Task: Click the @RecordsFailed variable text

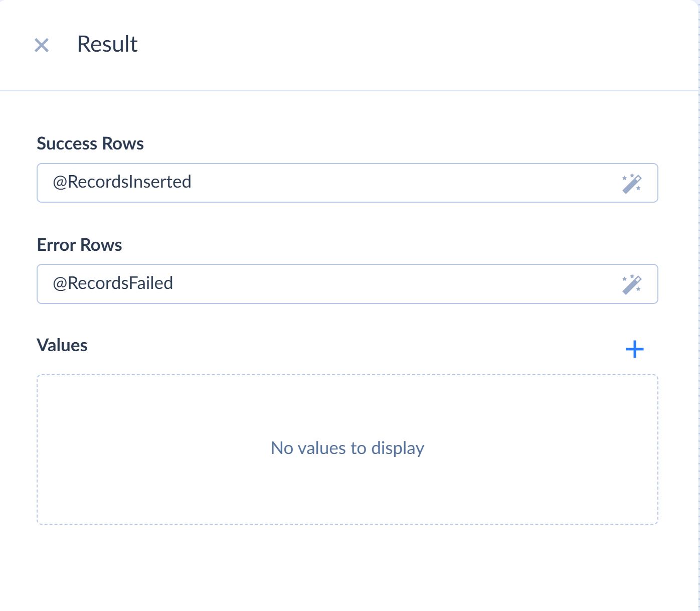Action: click(x=113, y=283)
